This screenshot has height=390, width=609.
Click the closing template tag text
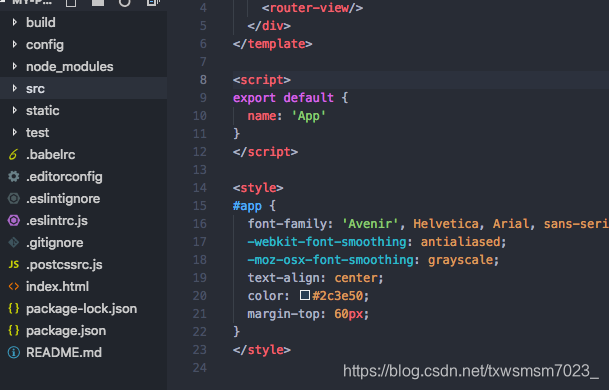click(x=273, y=44)
